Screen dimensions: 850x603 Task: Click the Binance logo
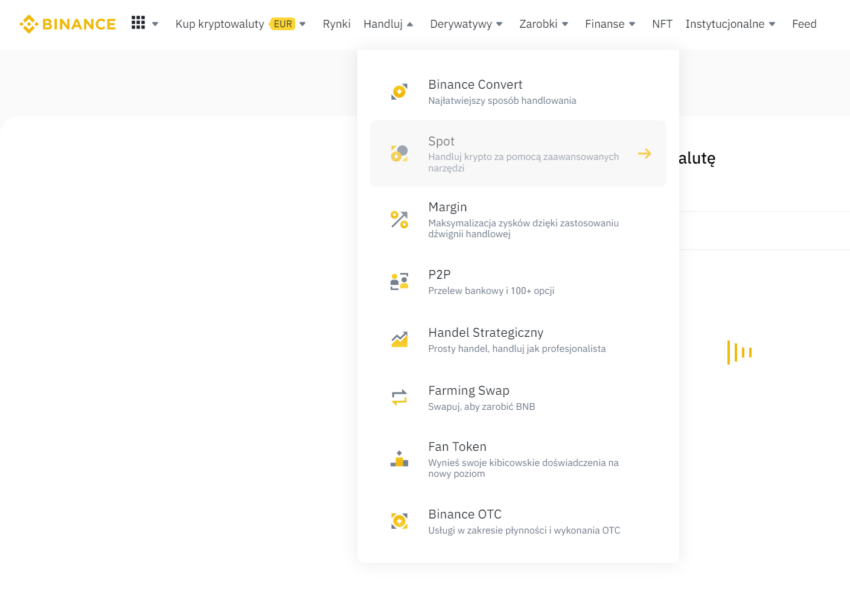tap(68, 24)
